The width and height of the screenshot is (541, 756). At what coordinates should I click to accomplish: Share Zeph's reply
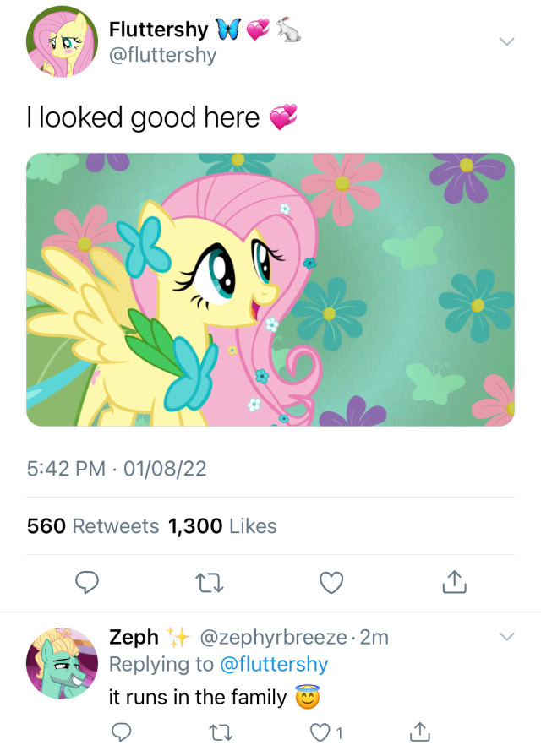418,732
